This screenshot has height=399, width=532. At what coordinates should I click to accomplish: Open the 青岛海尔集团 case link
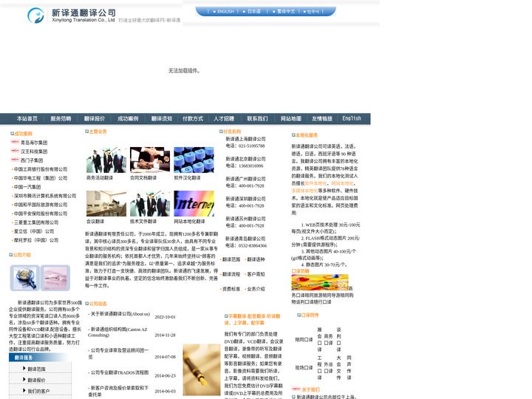pos(34,143)
